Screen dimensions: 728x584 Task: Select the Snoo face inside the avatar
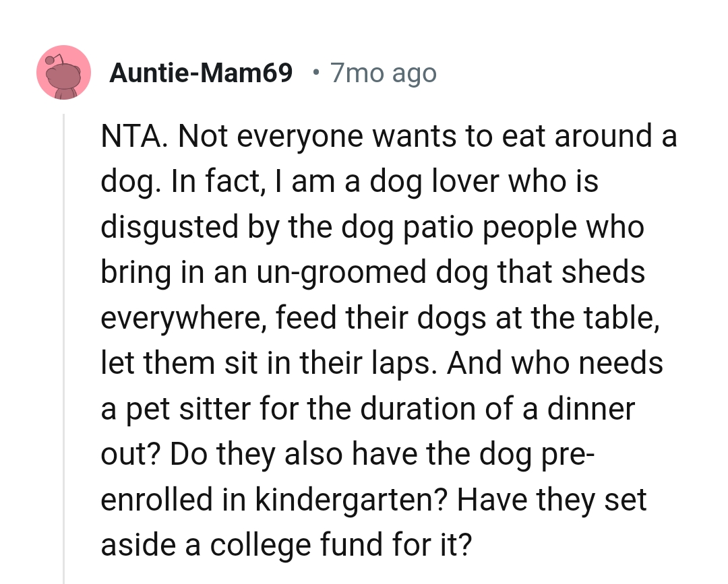click(65, 77)
